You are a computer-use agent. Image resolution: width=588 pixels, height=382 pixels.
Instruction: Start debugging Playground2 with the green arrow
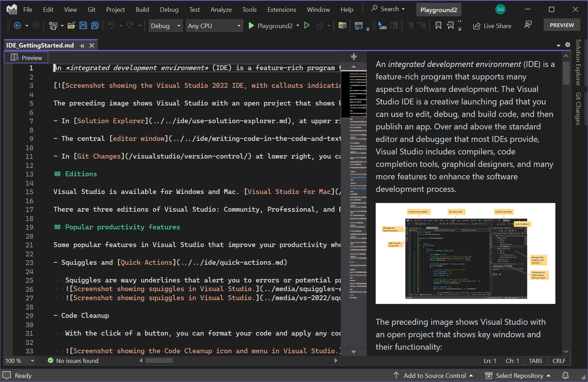tap(251, 25)
